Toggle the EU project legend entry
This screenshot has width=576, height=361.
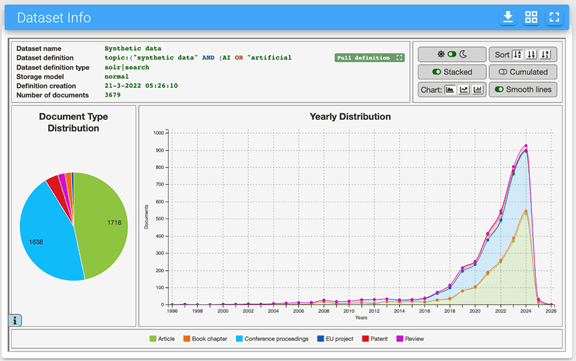point(335,339)
